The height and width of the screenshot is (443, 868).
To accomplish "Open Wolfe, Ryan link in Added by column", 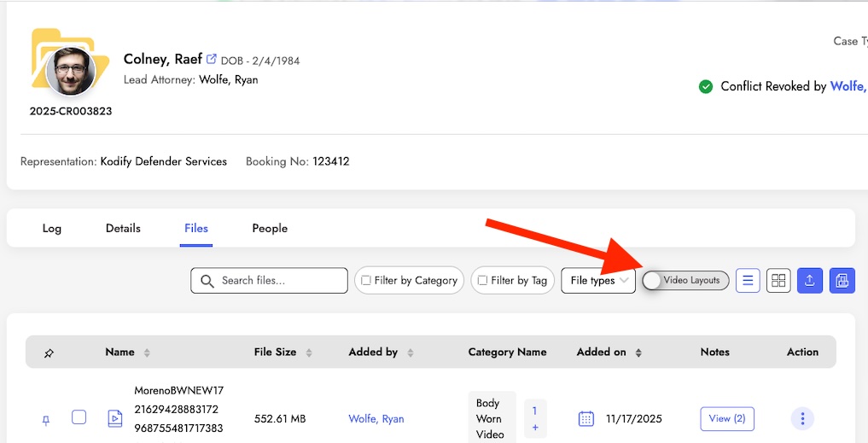I will coord(376,418).
